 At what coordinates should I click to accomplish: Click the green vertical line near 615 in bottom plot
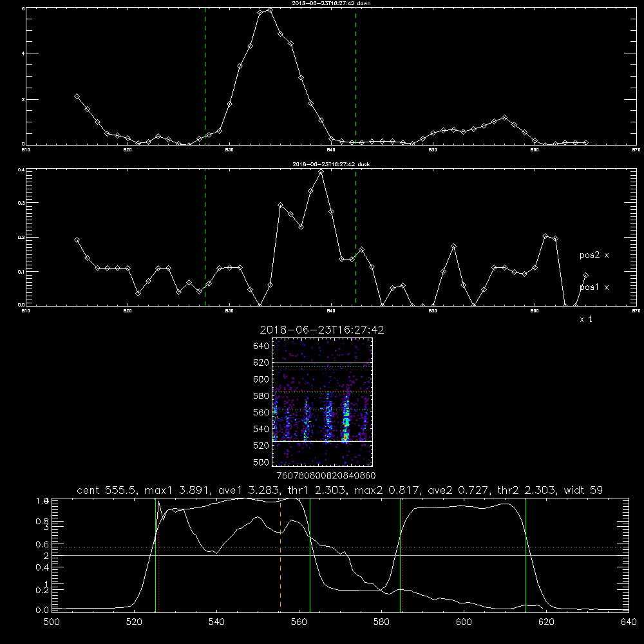(x=526, y=554)
